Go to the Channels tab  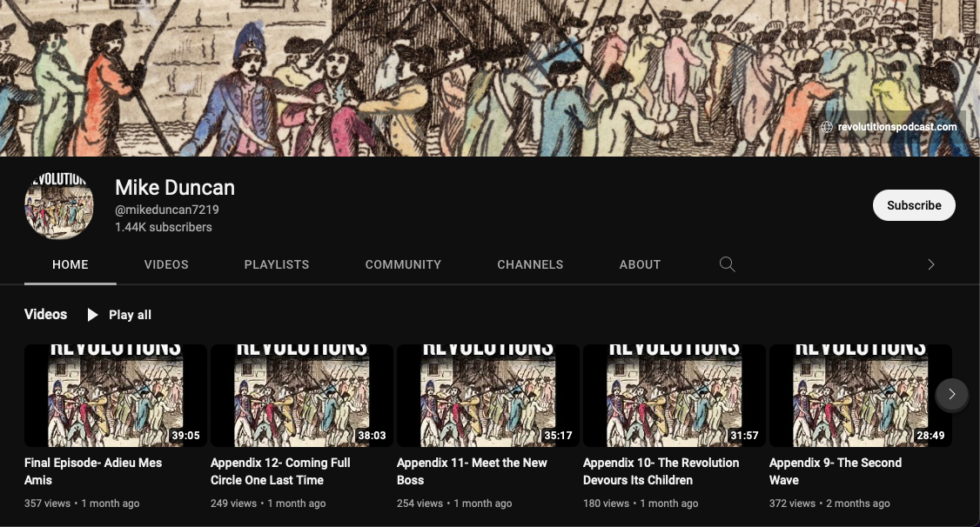[x=530, y=264]
